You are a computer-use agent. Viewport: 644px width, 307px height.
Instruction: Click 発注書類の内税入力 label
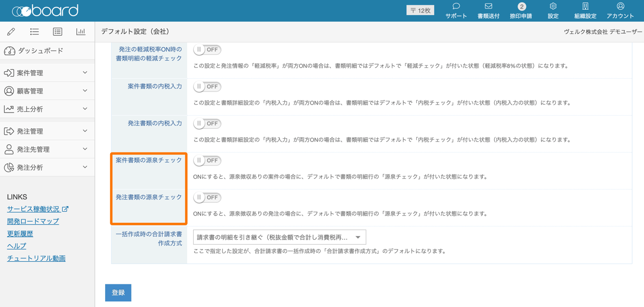pyautogui.click(x=155, y=124)
